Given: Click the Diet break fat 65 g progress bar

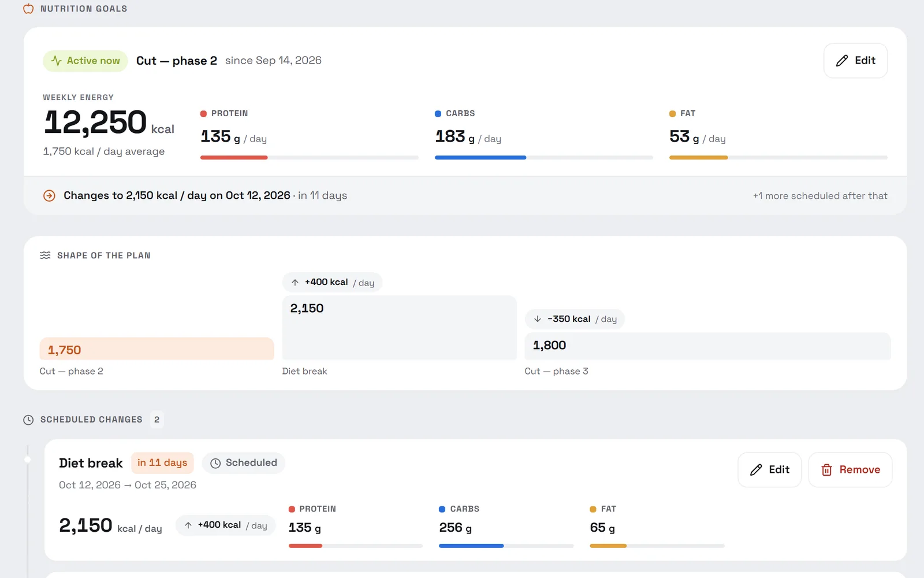Looking at the screenshot, I should tap(657, 546).
